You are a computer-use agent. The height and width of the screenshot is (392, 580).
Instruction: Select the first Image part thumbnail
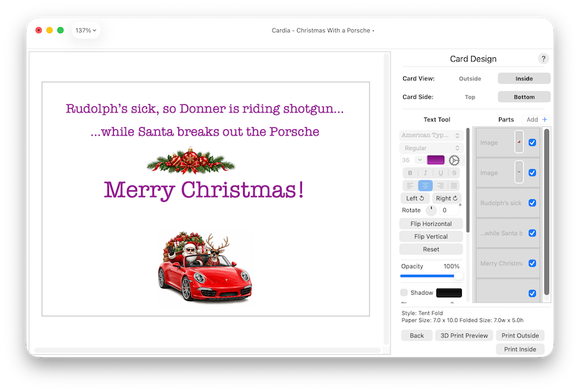point(519,142)
